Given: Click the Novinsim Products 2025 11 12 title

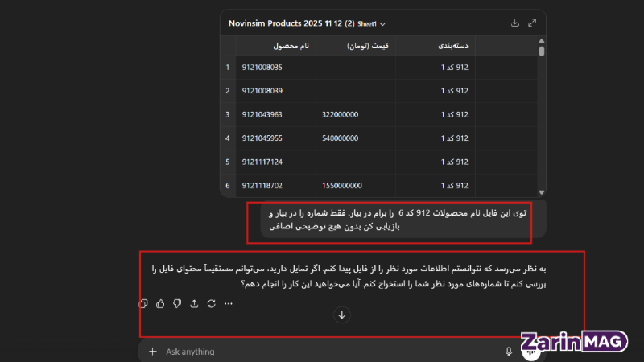Looking at the screenshot, I should [291, 23].
